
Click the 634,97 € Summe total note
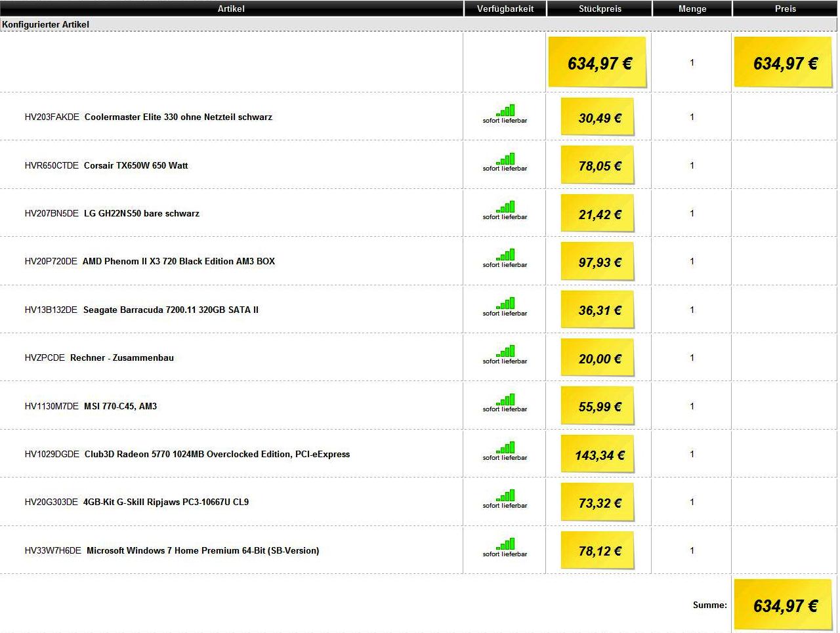[x=784, y=605]
